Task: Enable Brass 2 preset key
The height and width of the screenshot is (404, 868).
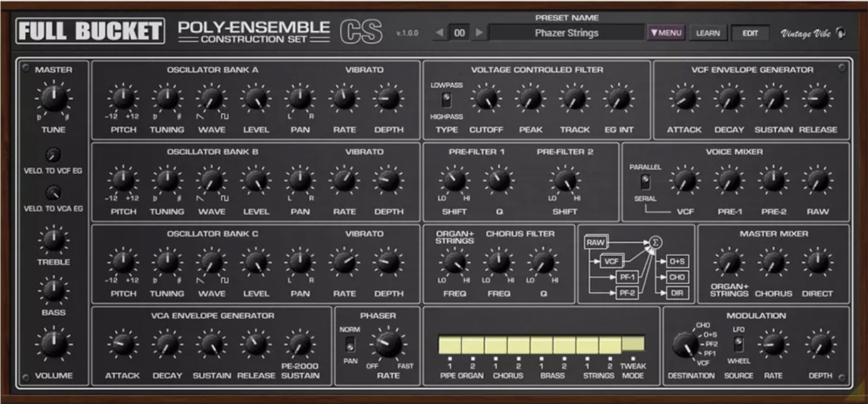Action: tap(564, 345)
